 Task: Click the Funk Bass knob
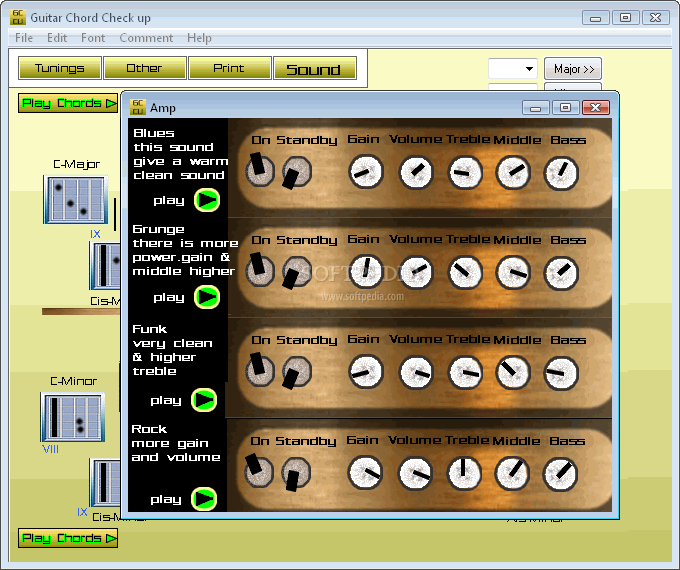[561, 373]
